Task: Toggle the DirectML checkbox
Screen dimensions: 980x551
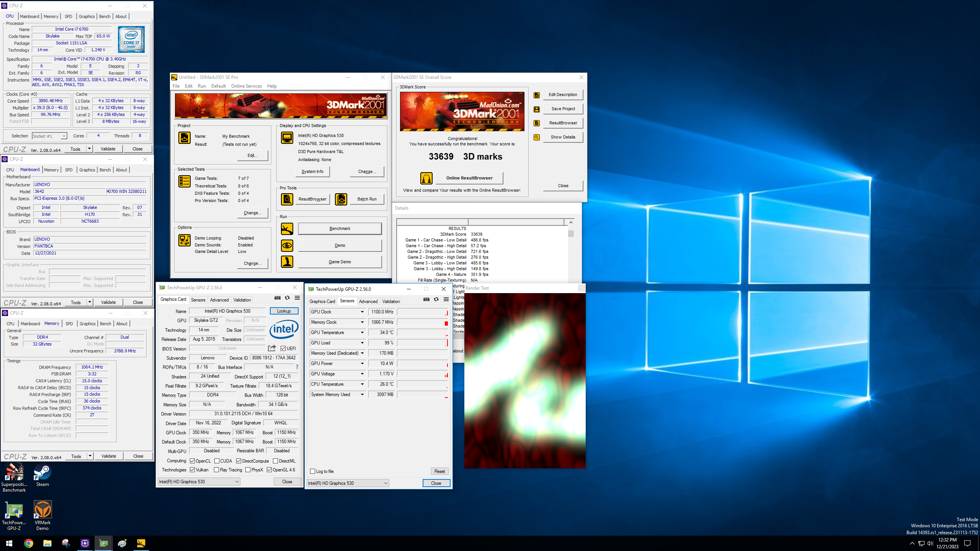Action: pyautogui.click(x=276, y=461)
